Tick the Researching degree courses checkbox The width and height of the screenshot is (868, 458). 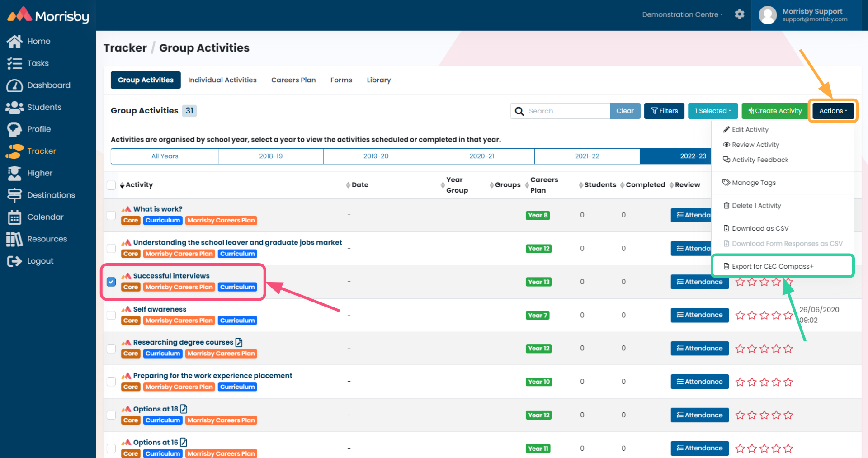(111, 349)
